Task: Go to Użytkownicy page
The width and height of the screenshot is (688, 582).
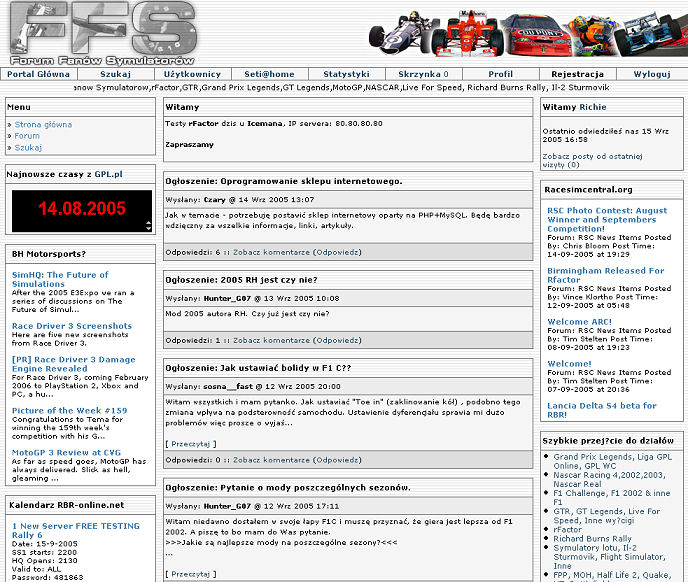Action: [192, 74]
